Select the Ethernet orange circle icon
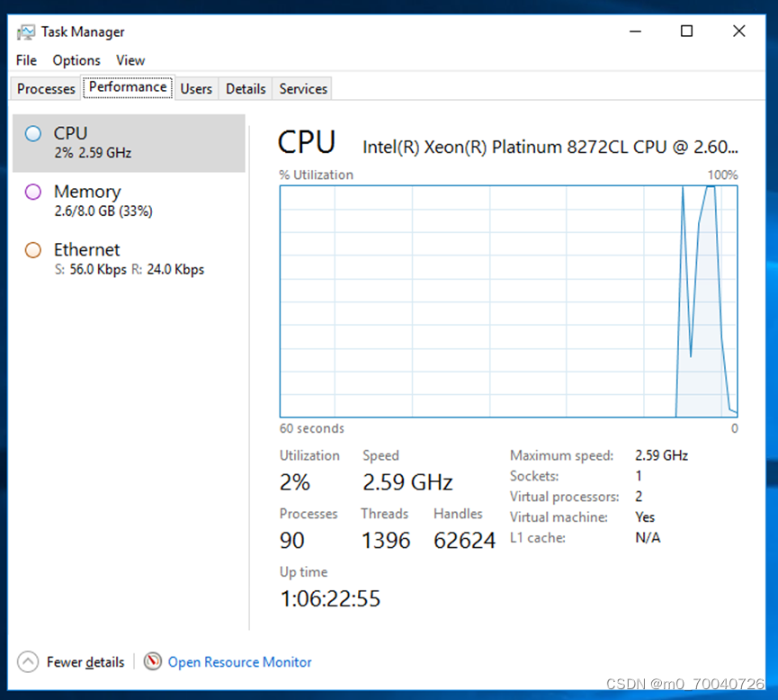Image resolution: width=778 pixels, height=700 pixels. coord(33,250)
